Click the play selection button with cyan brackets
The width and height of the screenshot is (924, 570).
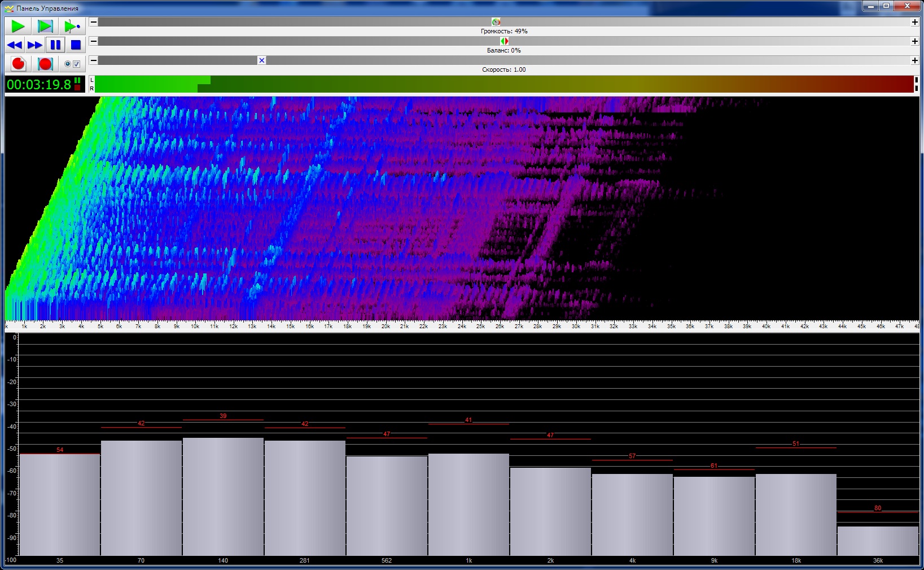45,26
